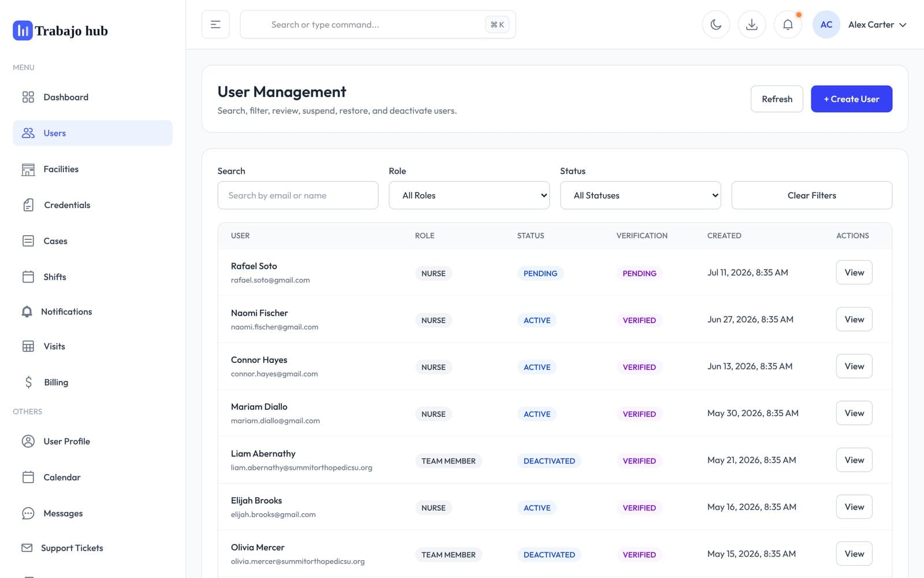924x578 pixels.
Task: Navigate to Shifts menu item
Action: coord(92,277)
